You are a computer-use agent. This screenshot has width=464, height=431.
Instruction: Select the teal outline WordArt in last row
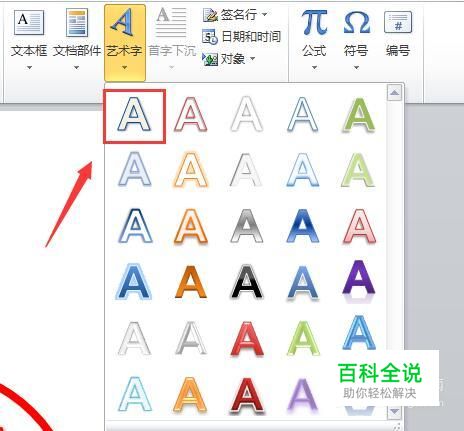[x=135, y=394]
